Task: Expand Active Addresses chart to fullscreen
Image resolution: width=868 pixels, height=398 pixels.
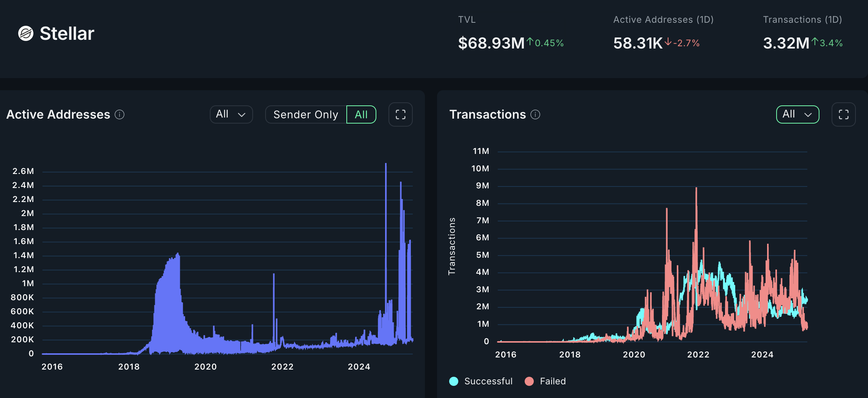Action: [401, 114]
